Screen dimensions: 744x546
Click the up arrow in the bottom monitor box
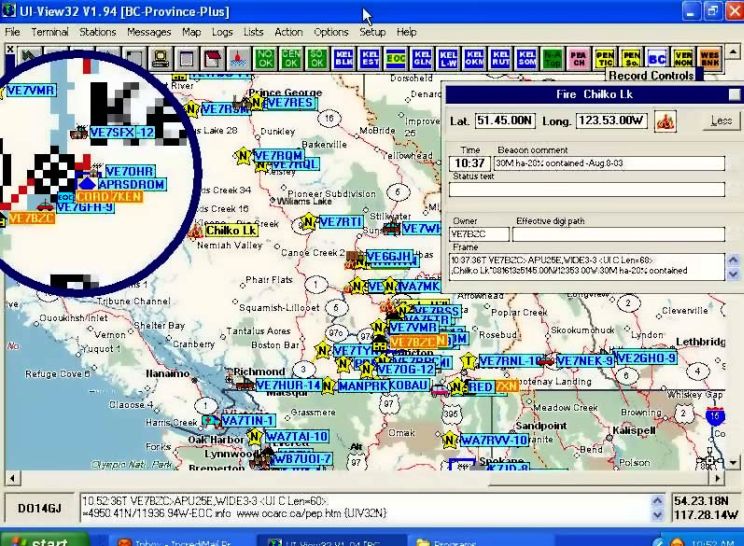657,500
